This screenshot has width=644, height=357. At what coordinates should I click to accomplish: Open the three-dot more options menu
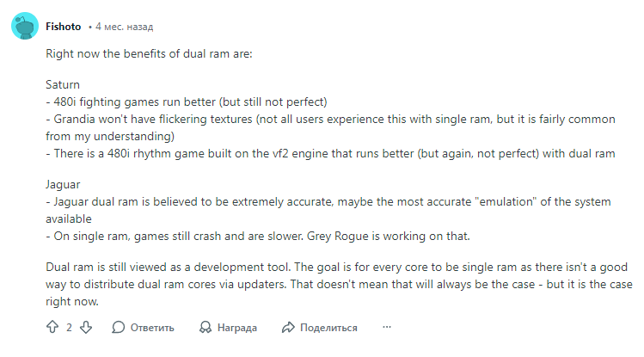387,327
